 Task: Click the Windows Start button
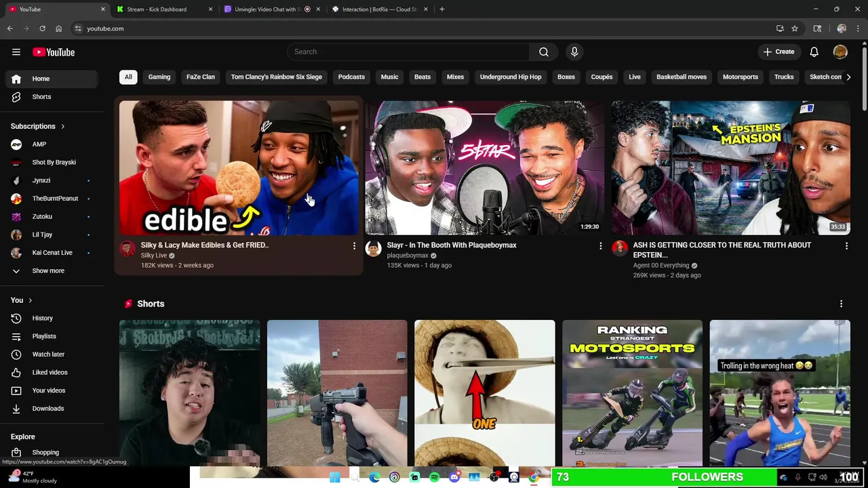334,477
